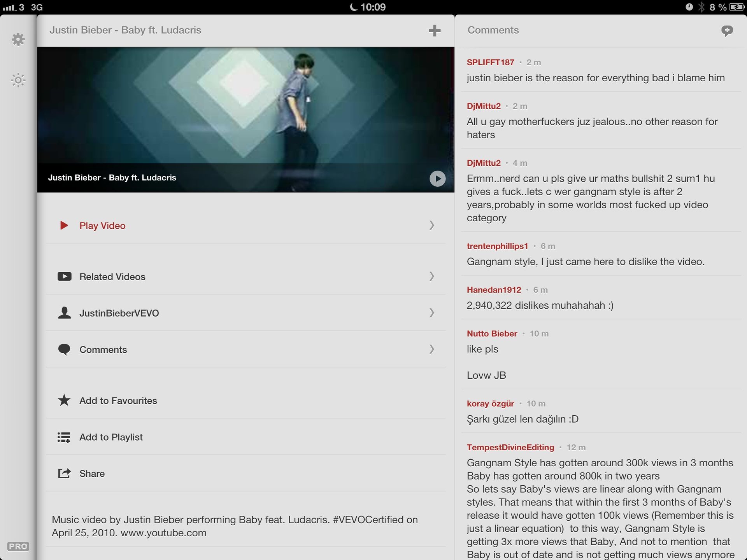Tap Share label
Image resolution: width=747 pixels, height=560 pixels.
tap(92, 474)
